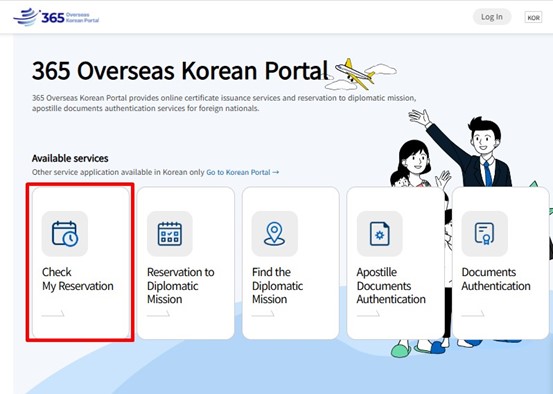Image resolution: width=553 pixels, height=394 pixels.
Task: Click the 365 Overseas Korean Portal main heading
Action: [x=180, y=71]
